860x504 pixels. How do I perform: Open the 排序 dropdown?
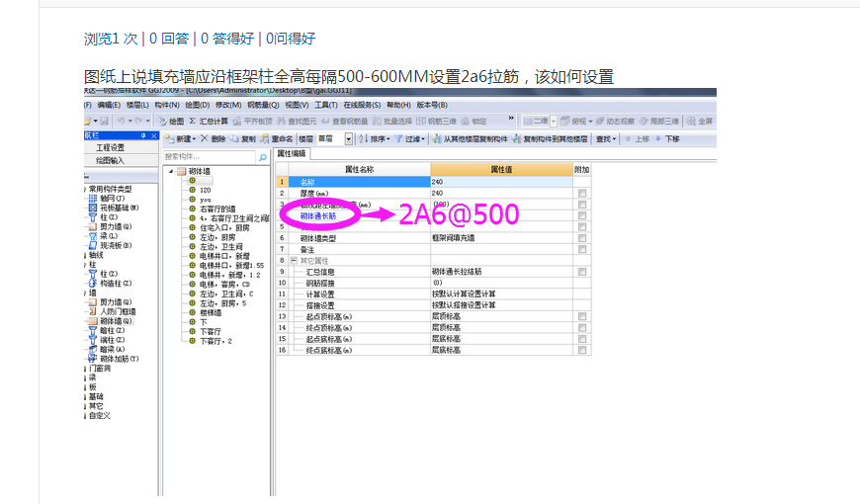374,138
